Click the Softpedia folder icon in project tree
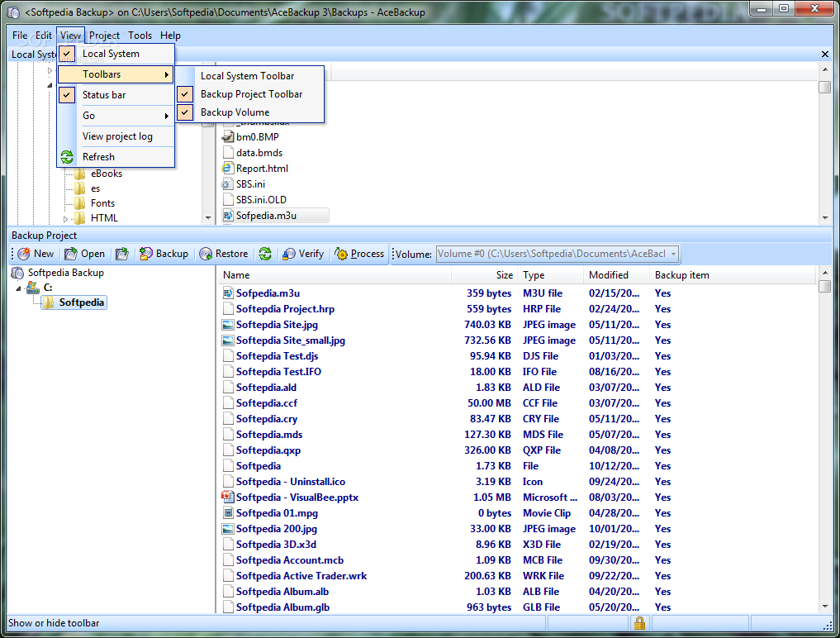 tap(48, 303)
